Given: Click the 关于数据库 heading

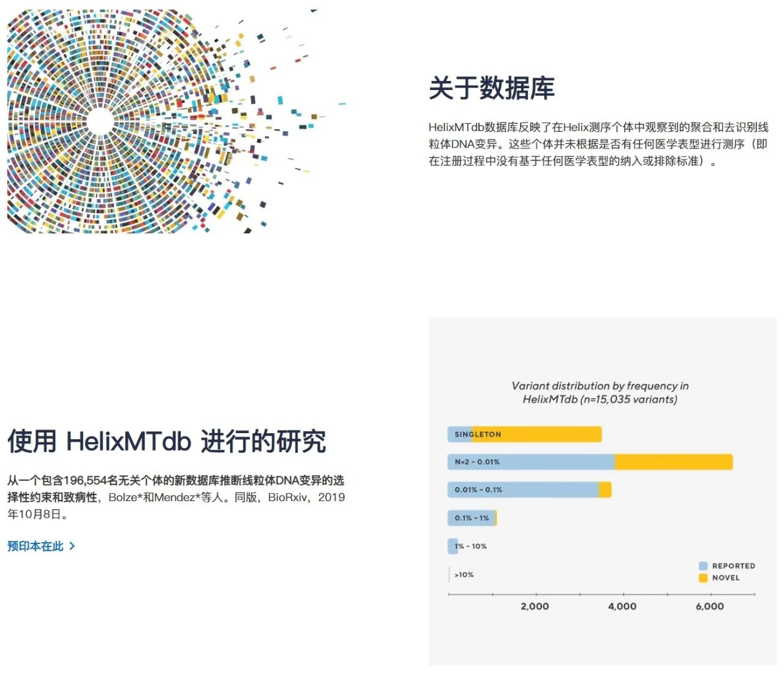Looking at the screenshot, I should pos(491,88).
